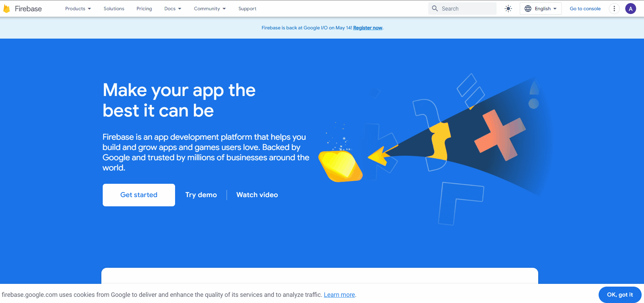The width and height of the screenshot is (644, 303).
Task: Open the cookie Learn more link
Action: pos(339,295)
